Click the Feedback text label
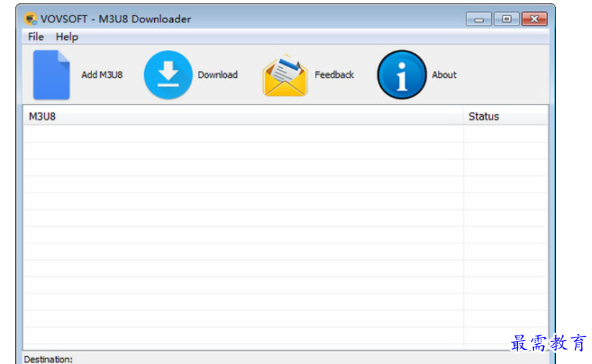 click(334, 75)
